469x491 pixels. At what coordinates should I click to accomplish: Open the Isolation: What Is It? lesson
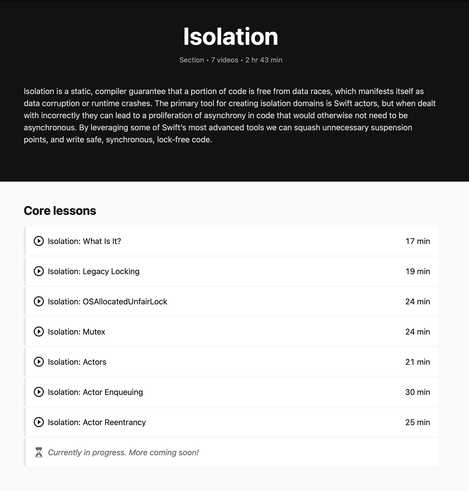(231, 241)
